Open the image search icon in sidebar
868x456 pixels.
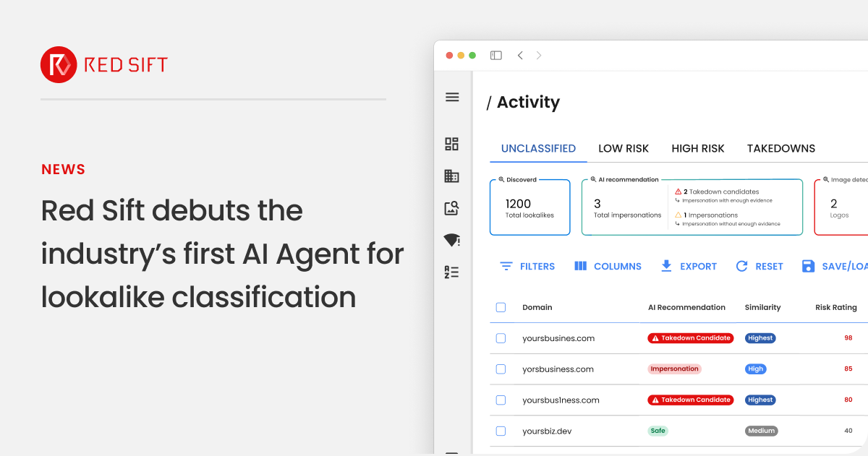click(x=451, y=208)
